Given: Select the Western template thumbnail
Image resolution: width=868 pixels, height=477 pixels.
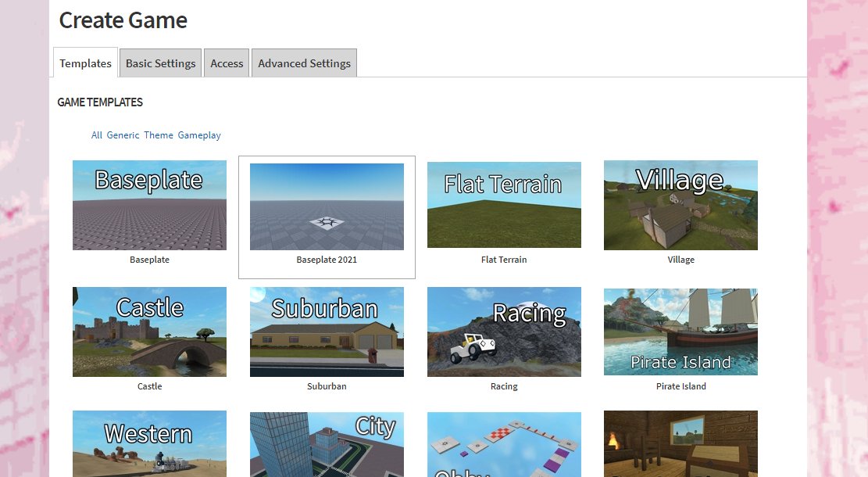Looking at the screenshot, I should (149, 443).
